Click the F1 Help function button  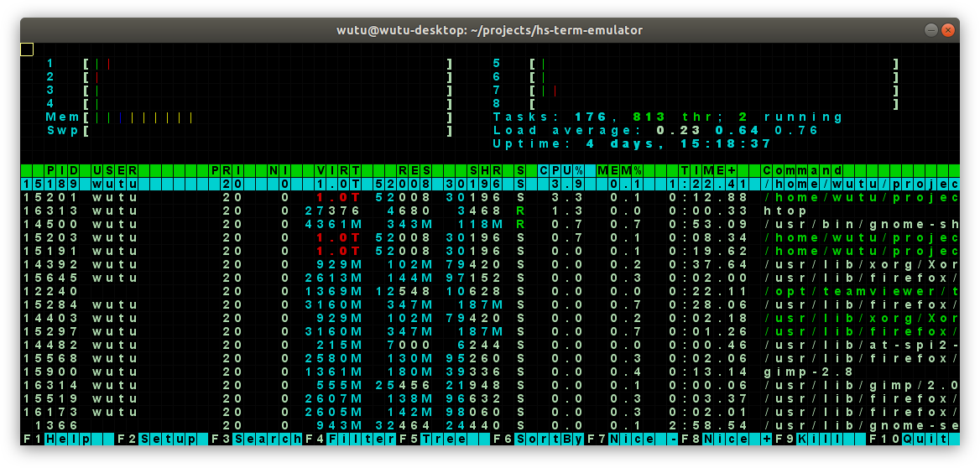pos(69,439)
